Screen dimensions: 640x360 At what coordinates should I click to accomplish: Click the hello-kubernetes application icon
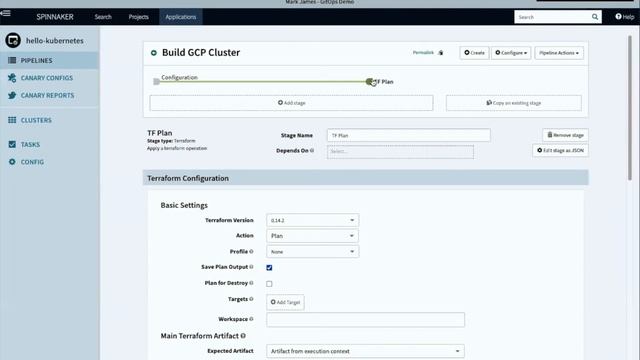pos(13,40)
